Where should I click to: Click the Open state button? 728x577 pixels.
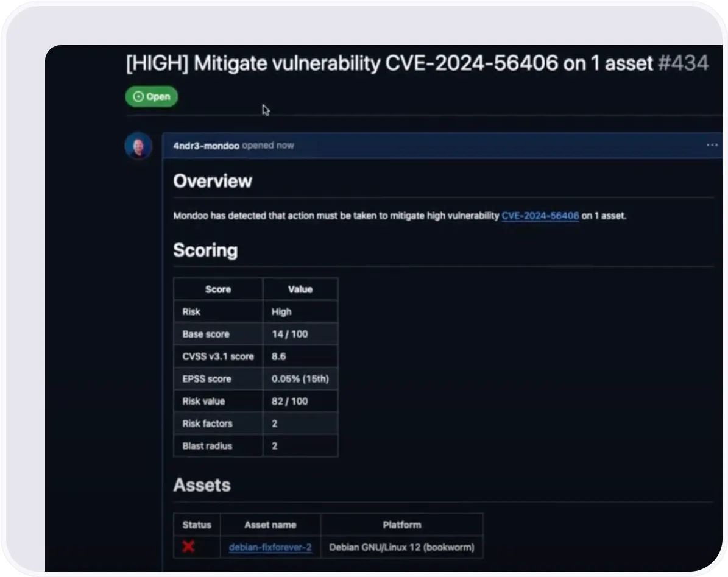point(151,96)
